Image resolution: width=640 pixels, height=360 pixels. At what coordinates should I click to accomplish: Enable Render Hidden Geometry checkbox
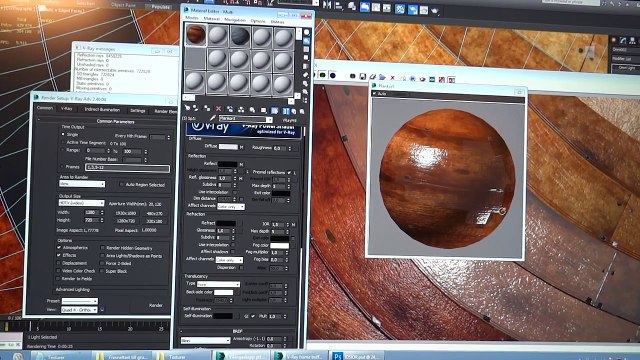(102, 248)
